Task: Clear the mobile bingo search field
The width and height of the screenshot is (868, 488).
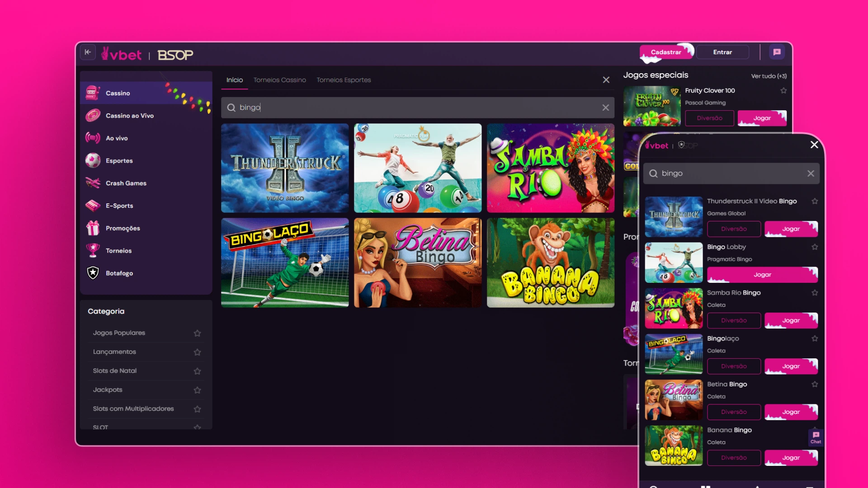Action: (811, 174)
